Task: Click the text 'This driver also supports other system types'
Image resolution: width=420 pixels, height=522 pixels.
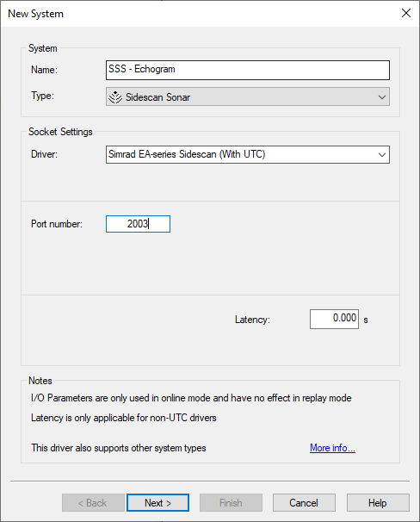Action: click(119, 448)
